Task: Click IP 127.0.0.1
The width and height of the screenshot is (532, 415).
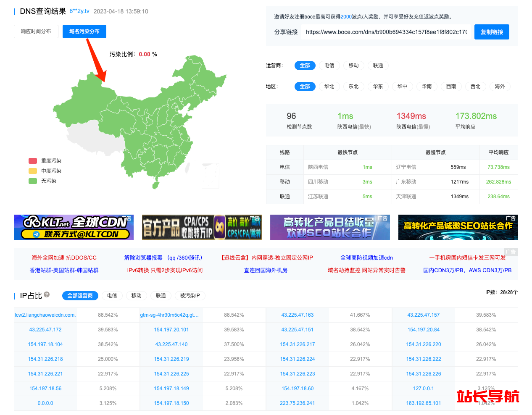Action: (x=424, y=389)
